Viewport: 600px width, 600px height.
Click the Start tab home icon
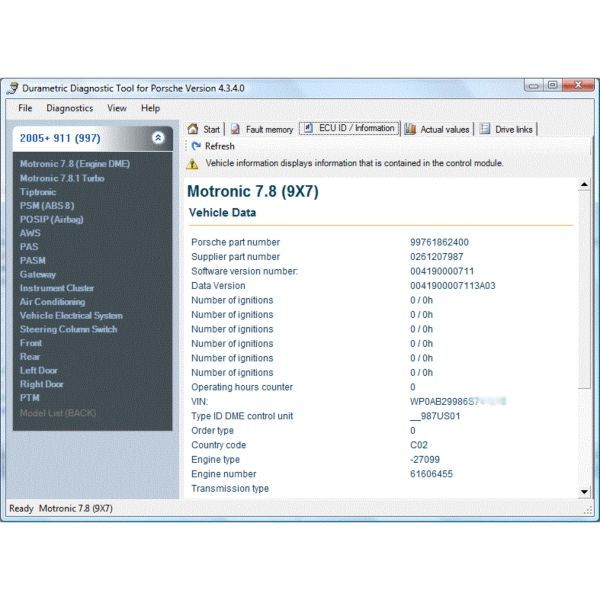[x=193, y=129]
